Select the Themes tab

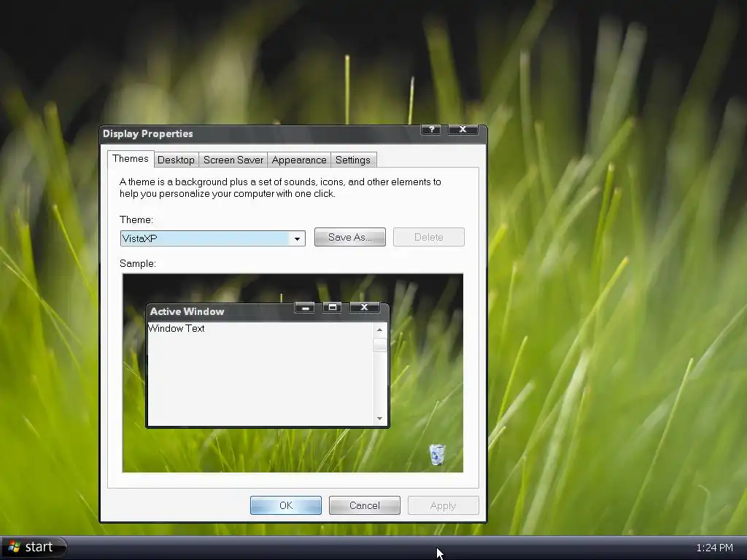pos(131,159)
